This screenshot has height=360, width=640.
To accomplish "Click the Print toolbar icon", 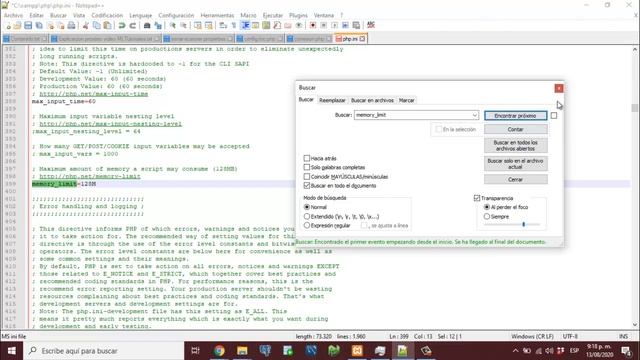I will click(71, 25).
